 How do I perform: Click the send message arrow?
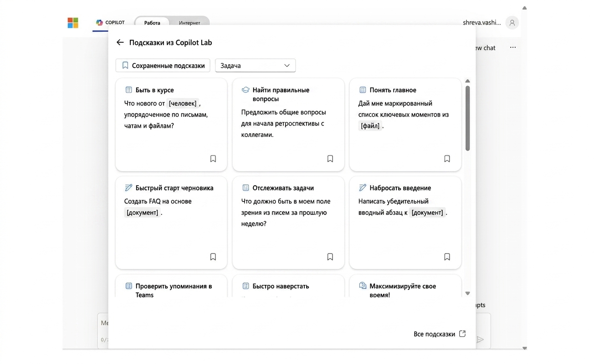point(480,339)
